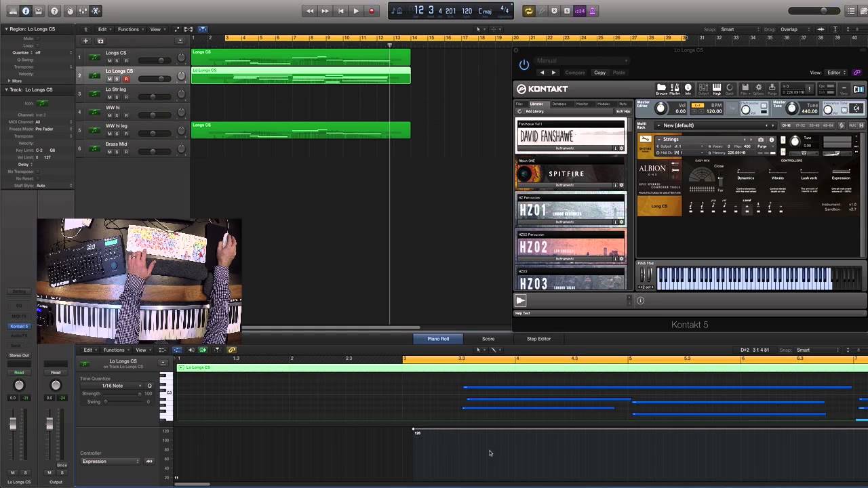Open the tracks area Edit menu
This screenshot has width=868, height=488.
tap(104, 29)
